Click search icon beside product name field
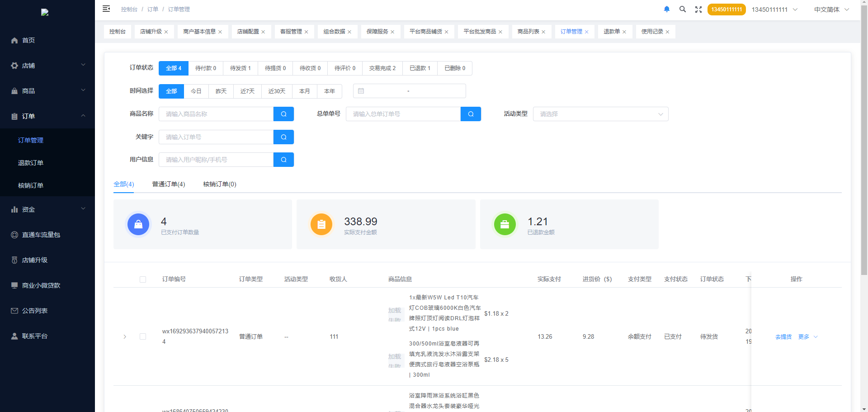Screen dimensions: 868x412 [283, 114]
